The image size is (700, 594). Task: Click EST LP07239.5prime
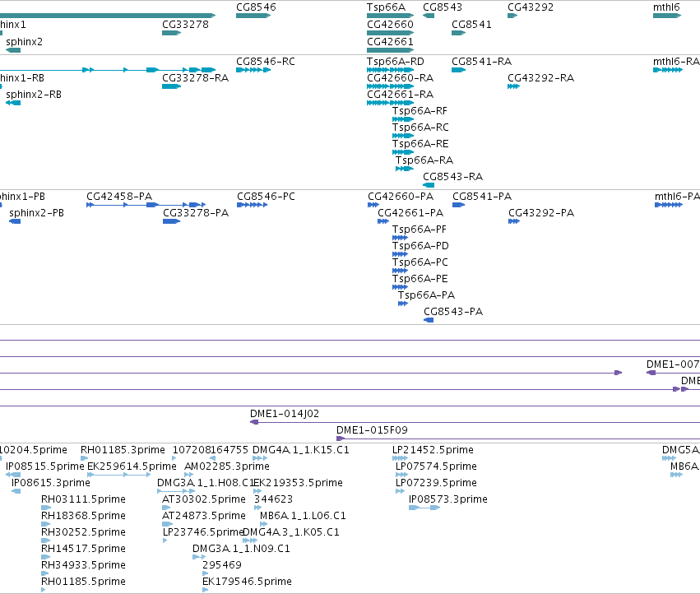400,491
